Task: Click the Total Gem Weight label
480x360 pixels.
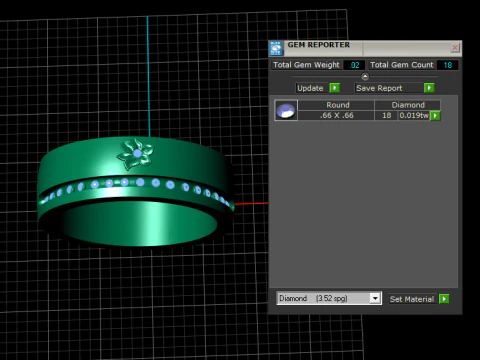Action: [x=306, y=65]
